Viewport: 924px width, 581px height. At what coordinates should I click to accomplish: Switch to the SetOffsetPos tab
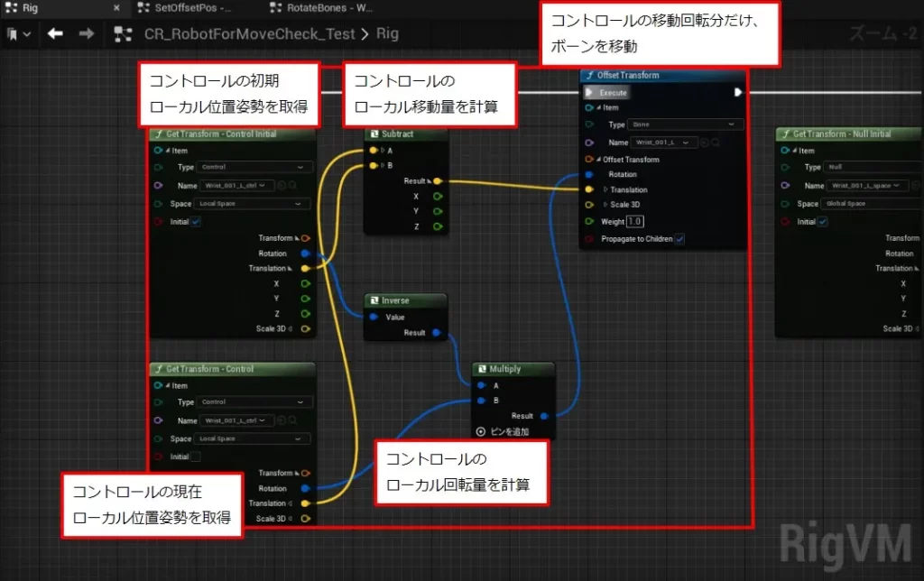[183, 9]
